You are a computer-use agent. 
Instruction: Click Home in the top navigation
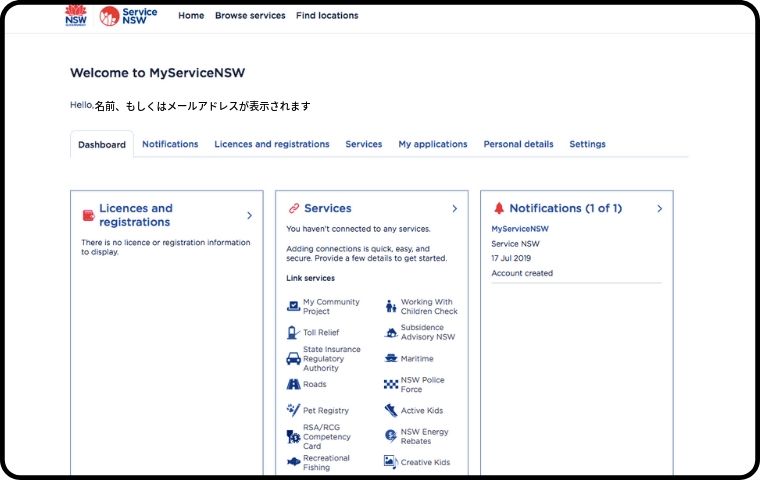191,16
